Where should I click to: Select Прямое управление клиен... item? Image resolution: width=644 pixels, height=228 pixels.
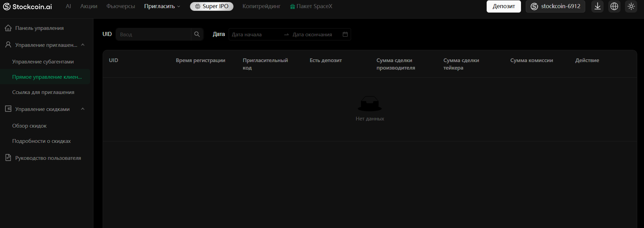(x=45, y=77)
